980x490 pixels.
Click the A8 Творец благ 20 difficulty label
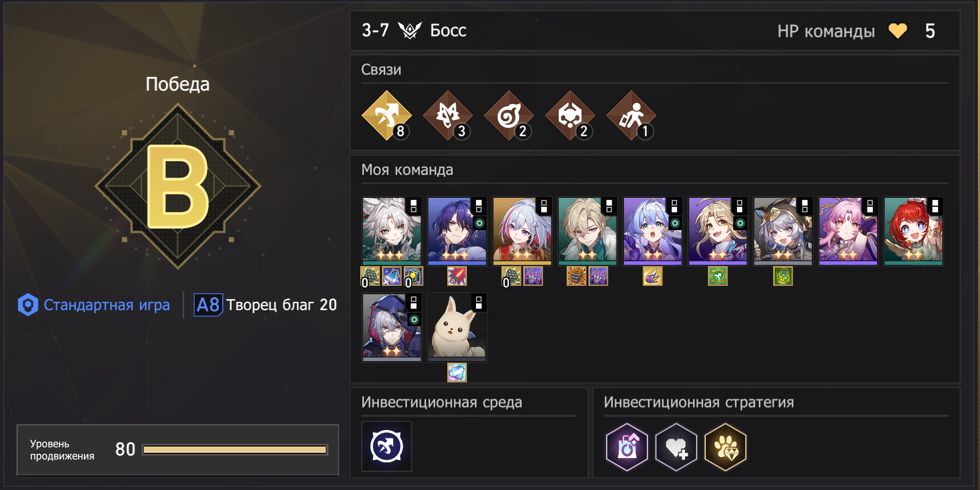[x=265, y=305]
